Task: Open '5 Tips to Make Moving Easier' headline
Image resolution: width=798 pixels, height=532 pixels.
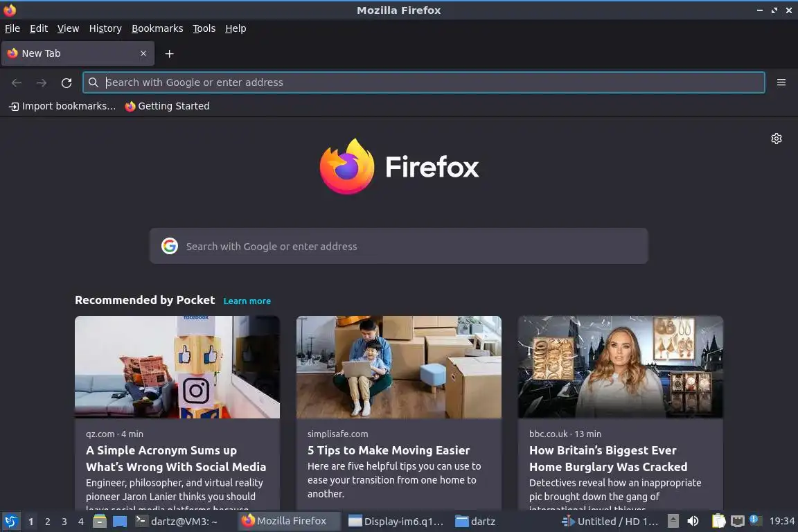Action: click(x=389, y=450)
